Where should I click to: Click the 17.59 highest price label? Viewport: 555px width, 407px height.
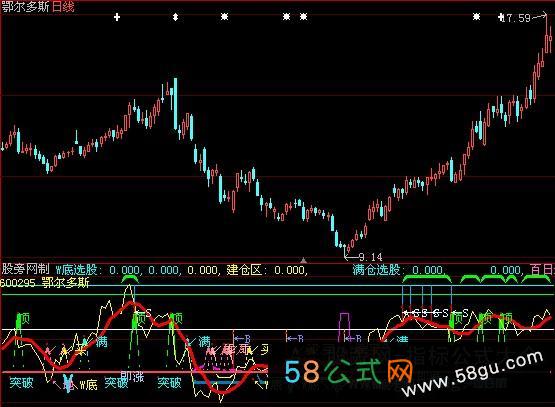point(517,18)
